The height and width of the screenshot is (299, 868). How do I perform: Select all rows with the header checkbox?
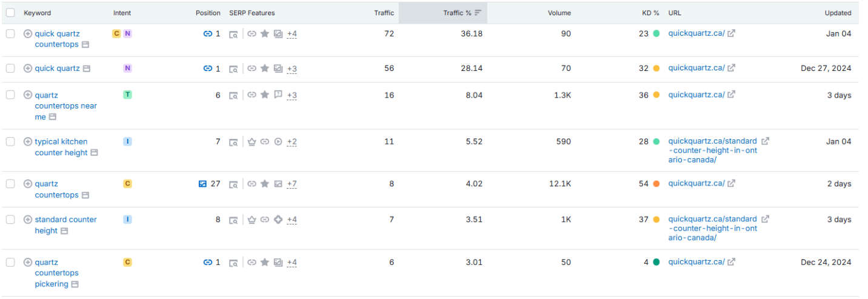10,13
